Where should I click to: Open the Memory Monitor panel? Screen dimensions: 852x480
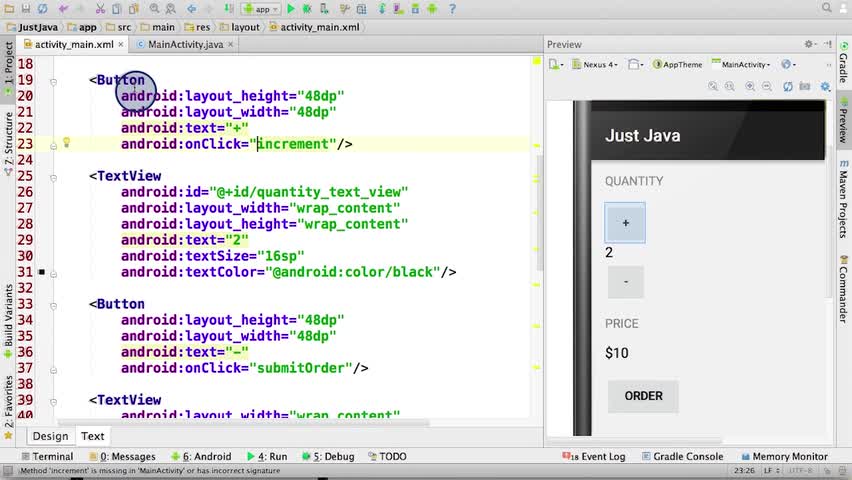[784, 457]
